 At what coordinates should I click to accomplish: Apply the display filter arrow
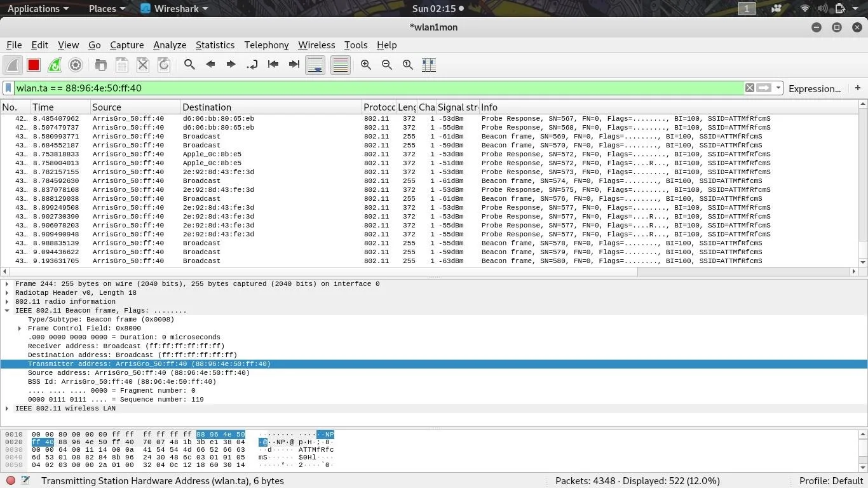coord(764,88)
